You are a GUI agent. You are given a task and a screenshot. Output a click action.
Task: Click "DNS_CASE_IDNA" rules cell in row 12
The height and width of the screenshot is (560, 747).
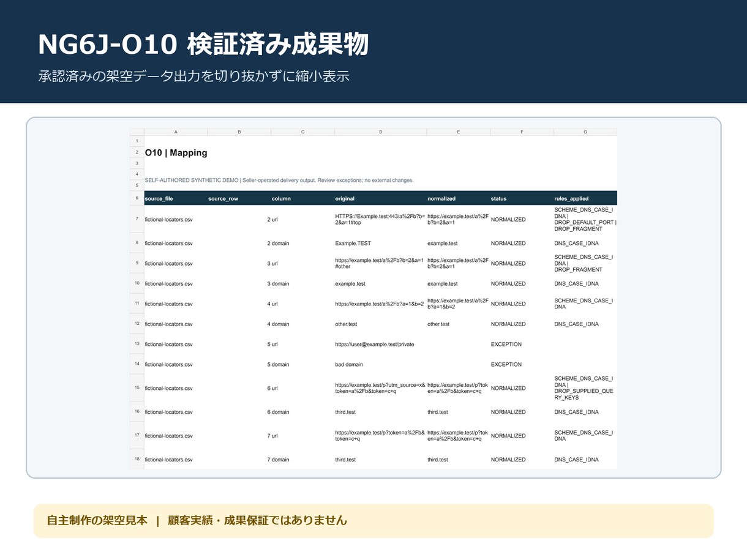[577, 324]
